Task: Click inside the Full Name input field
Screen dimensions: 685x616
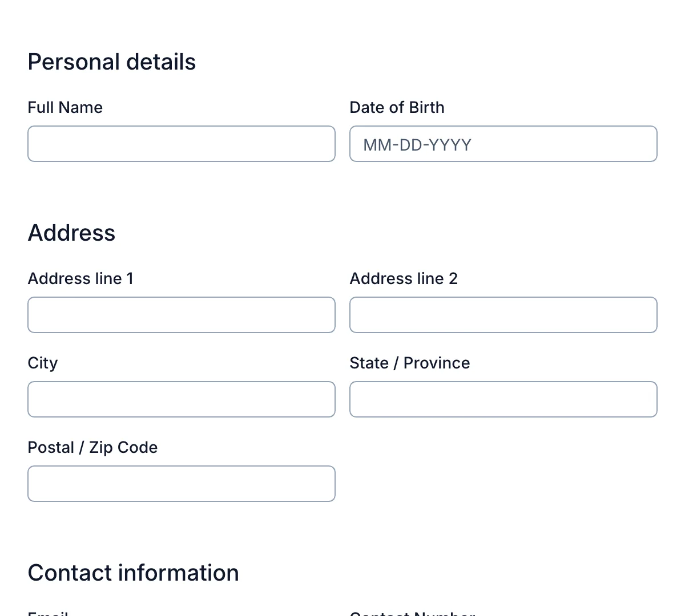Action: click(181, 144)
